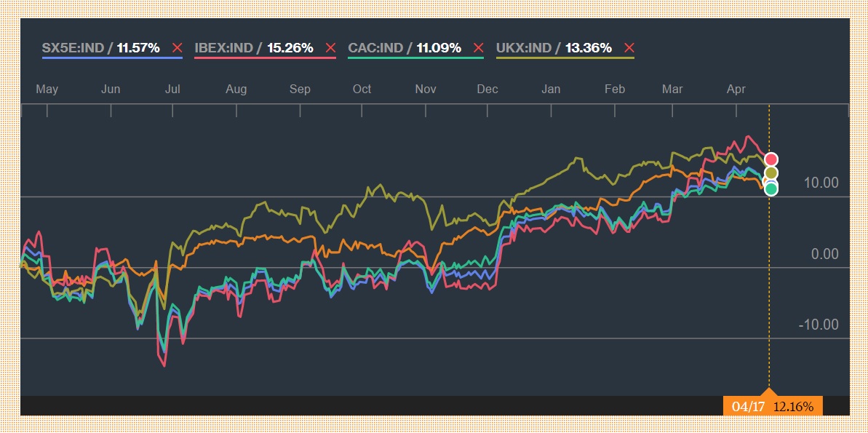This screenshot has height=433, width=868.
Task: Click the green CAC endpoint dot
Action: 771,189
